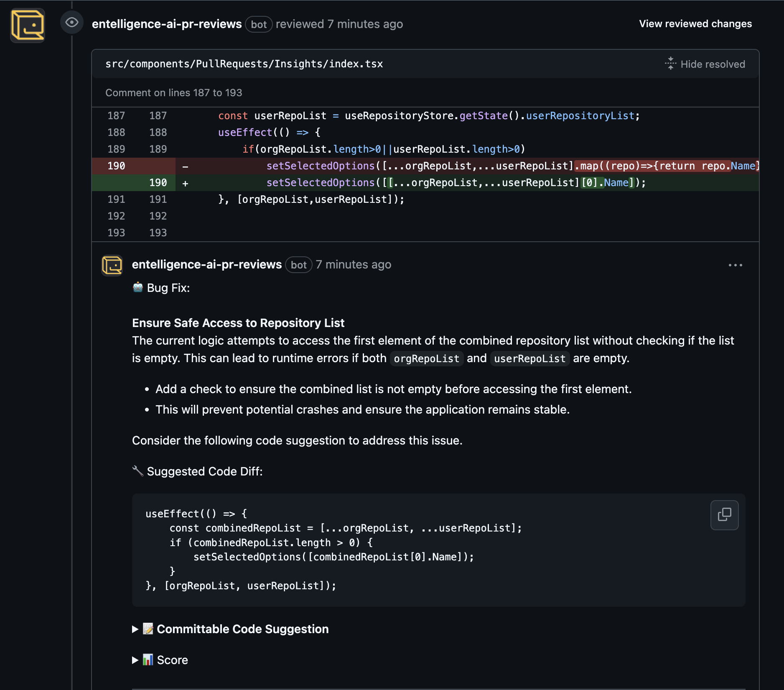
Task: Open the comment options three-dot menu
Action: tap(736, 265)
